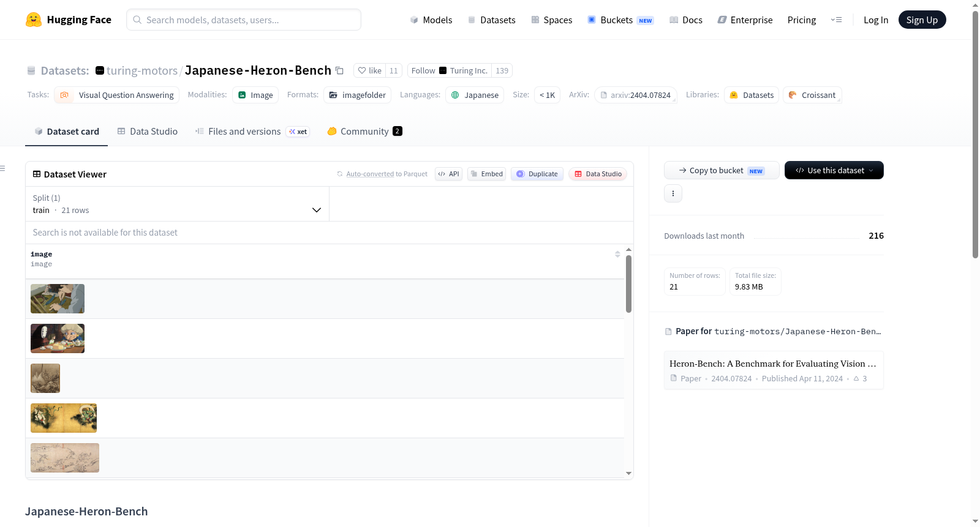The image size is (980, 527).
Task: Open Datasets in the top navigation
Action: (x=492, y=20)
